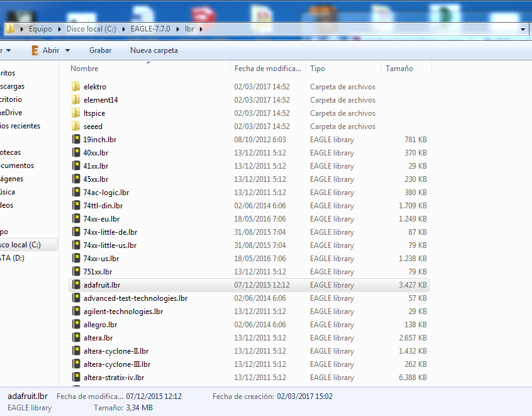
Task: Navigate to EAGLE-7.7.0 in the breadcrumb
Action: point(150,29)
